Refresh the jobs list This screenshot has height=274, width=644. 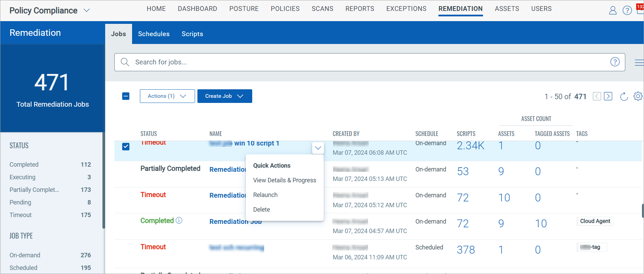coord(624,96)
